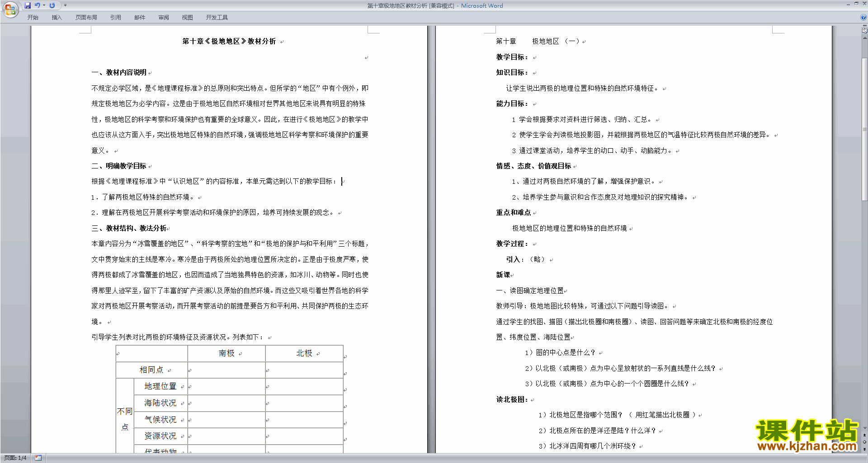Click the 教学目标： heading on right page
Image resolution: width=868 pixels, height=463 pixels.
pyautogui.click(x=513, y=57)
